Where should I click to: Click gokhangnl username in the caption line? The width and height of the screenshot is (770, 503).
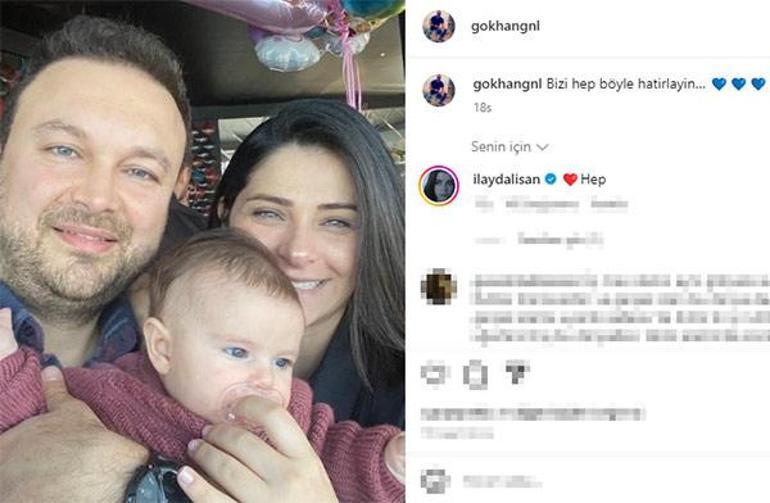(507, 84)
